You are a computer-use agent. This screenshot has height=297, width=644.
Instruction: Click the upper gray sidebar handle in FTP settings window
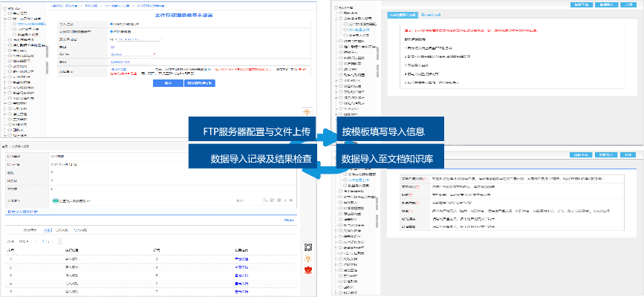tap(46, 51)
